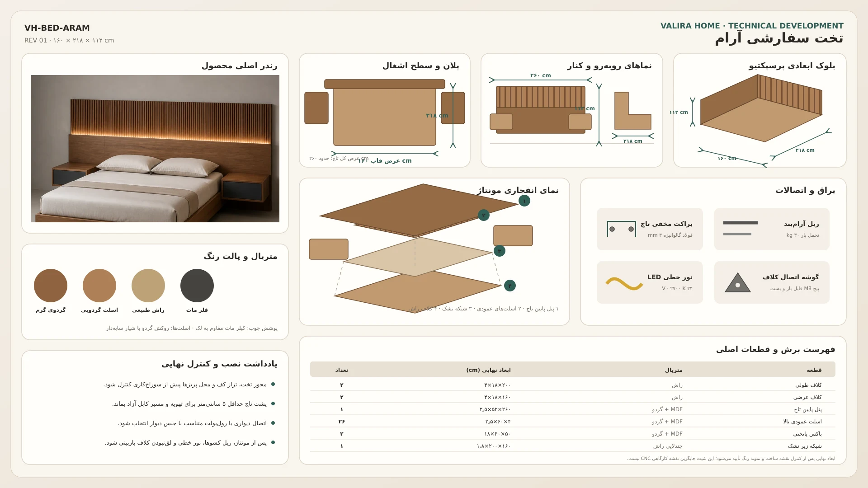Click the L-shaped side elevation drawing
868x488 pixels.
(x=633, y=111)
